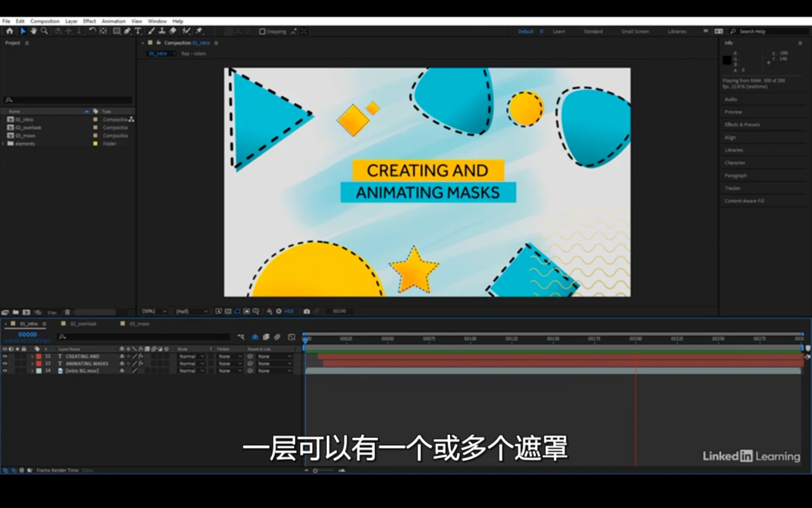Open the magnification dropdown showing 50%

pyautogui.click(x=154, y=312)
